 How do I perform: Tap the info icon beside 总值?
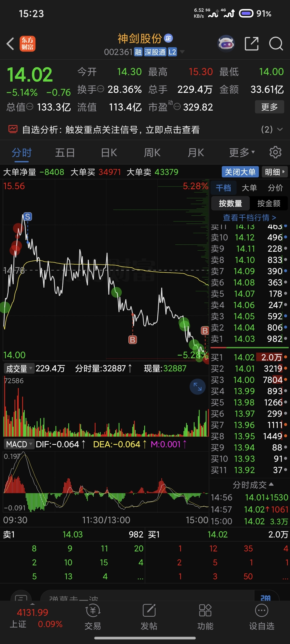pos(30,107)
